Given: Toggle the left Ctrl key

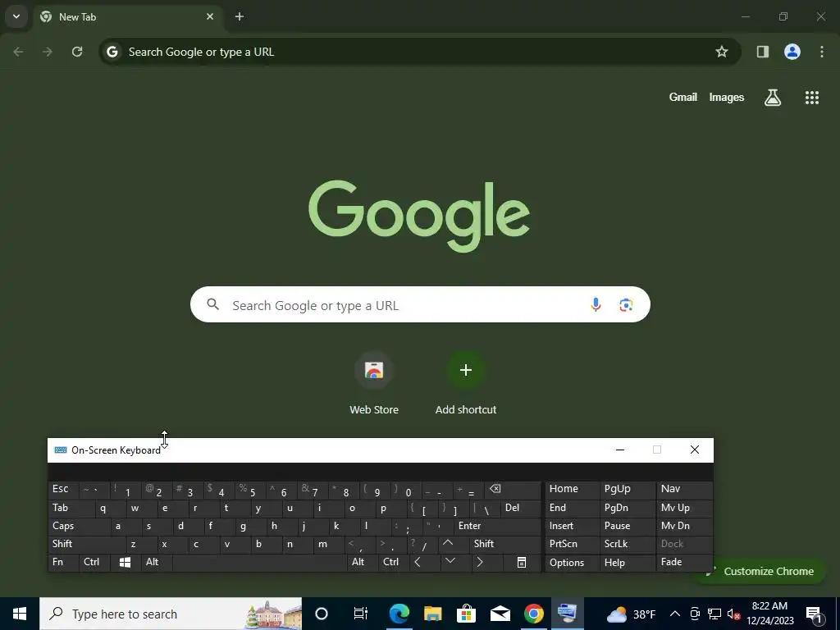Looking at the screenshot, I should tap(95, 563).
